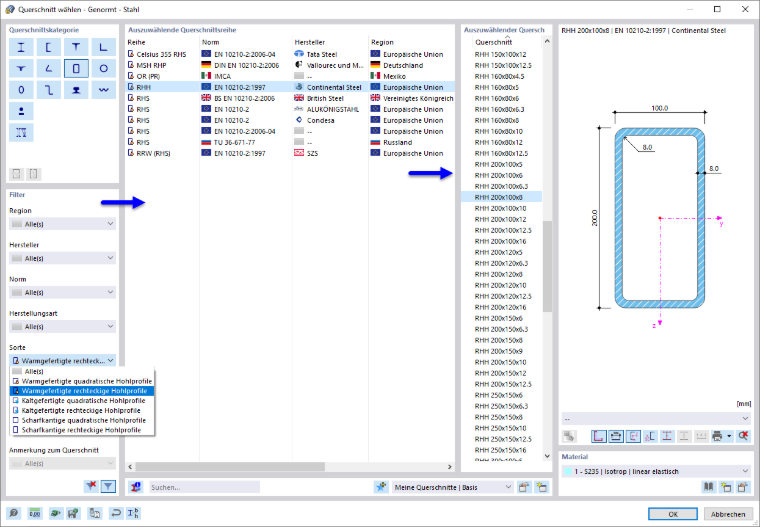Click the undo arrow icon in bottom toolbar
The width and height of the screenshot is (760, 527).
click(x=116, y=513)
